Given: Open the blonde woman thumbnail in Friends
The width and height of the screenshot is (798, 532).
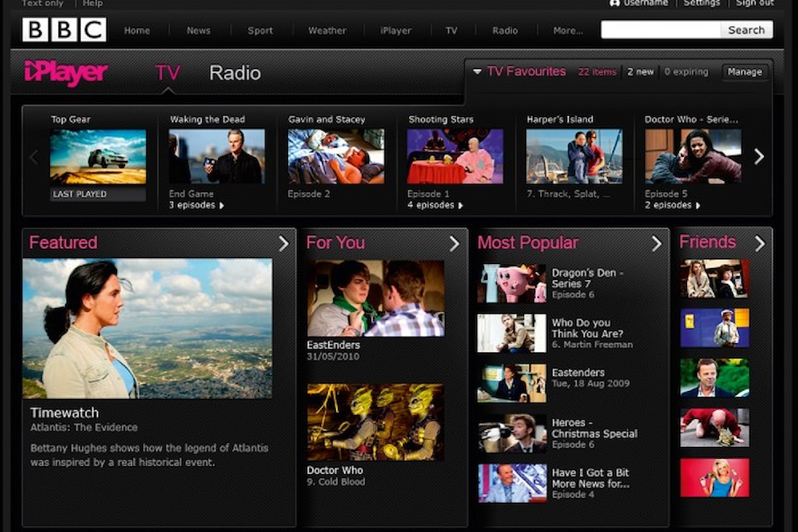Looking at the screenshot, I should 715,477.
